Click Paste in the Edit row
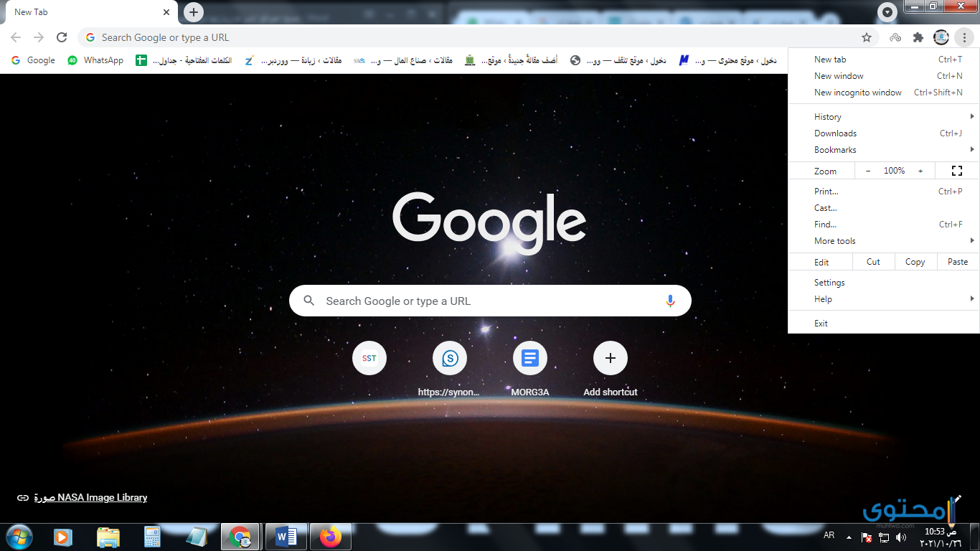Image resolution: width=980 pixels, height=551 pixels. tap(958, 262)
